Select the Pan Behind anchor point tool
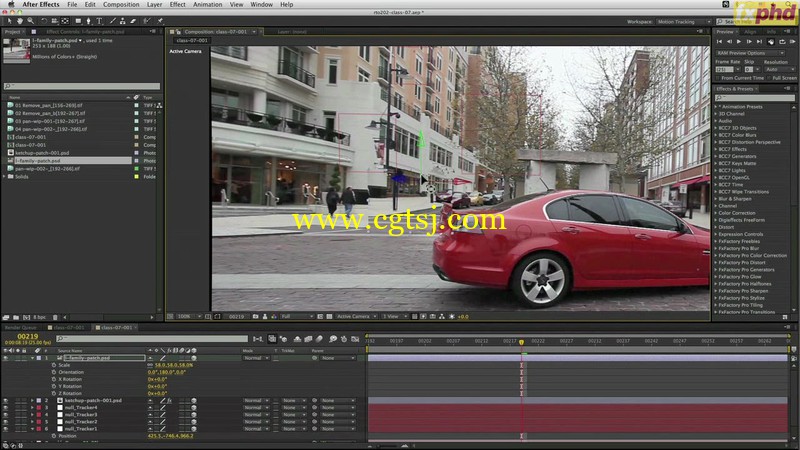Image resolution: width=800 pixels, height=450 pixels. pyautogui.click(x=65, y=21)
